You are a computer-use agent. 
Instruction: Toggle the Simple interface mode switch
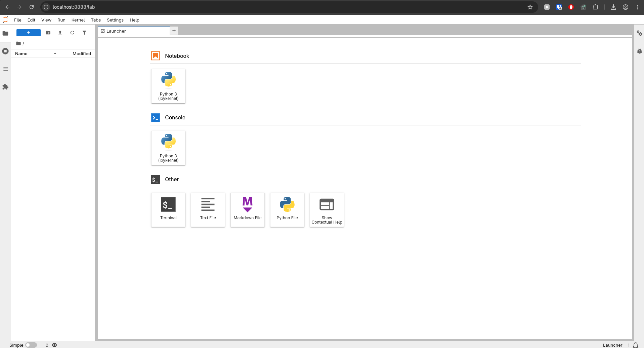point(31,345)
